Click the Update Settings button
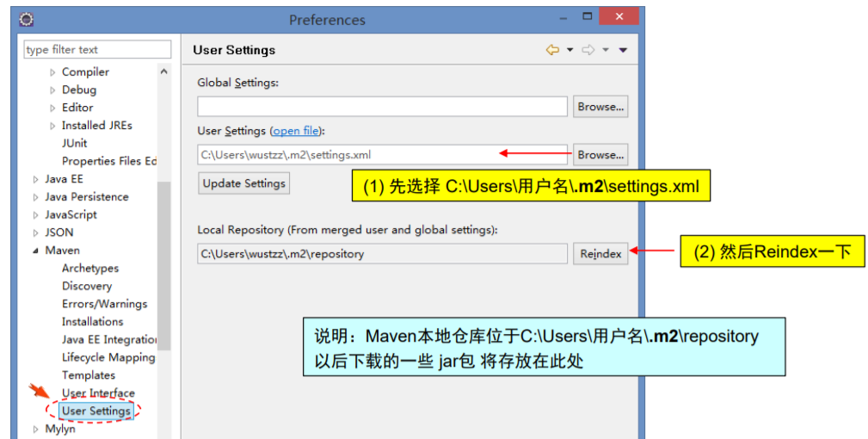Viewport: 868px width, 439px height. [x=243, y=183]
